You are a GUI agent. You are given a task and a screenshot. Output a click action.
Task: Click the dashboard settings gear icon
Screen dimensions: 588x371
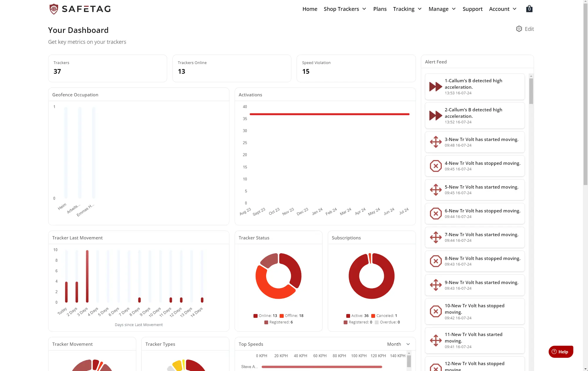(519, 29)
